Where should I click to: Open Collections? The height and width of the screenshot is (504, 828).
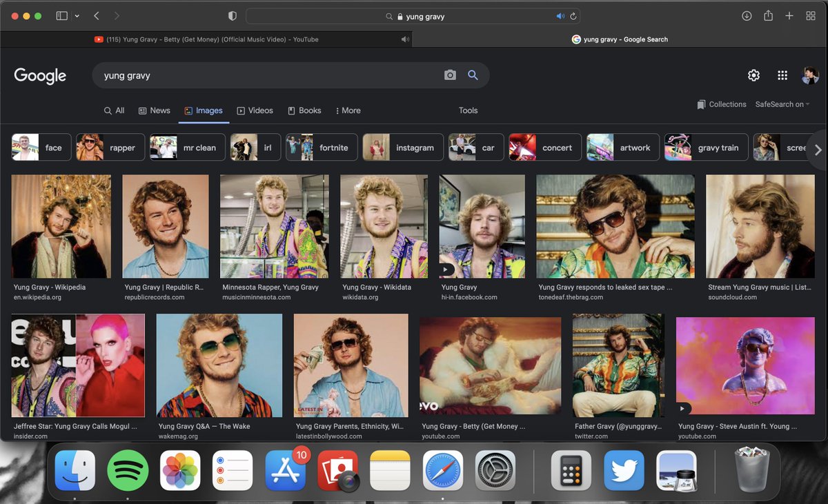point(722,104)
